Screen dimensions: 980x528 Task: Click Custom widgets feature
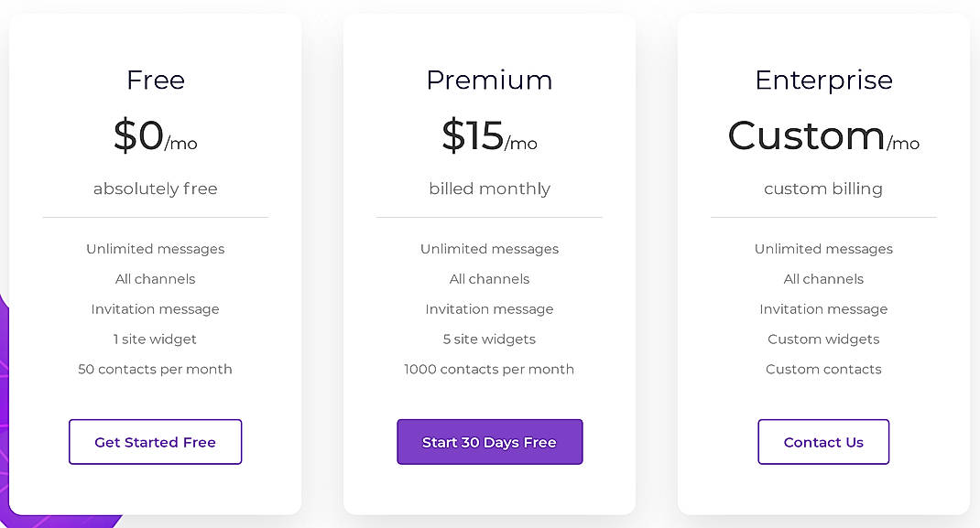tap(822, 339)
